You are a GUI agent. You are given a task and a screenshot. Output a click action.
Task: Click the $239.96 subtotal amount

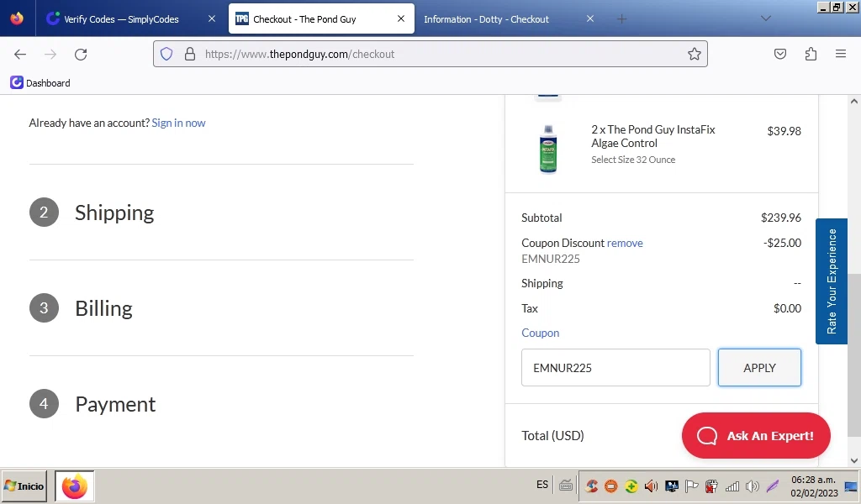(781, 218)
